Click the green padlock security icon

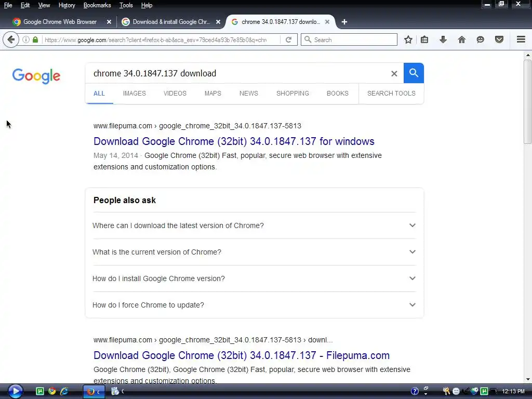click(x=35, y=39)
